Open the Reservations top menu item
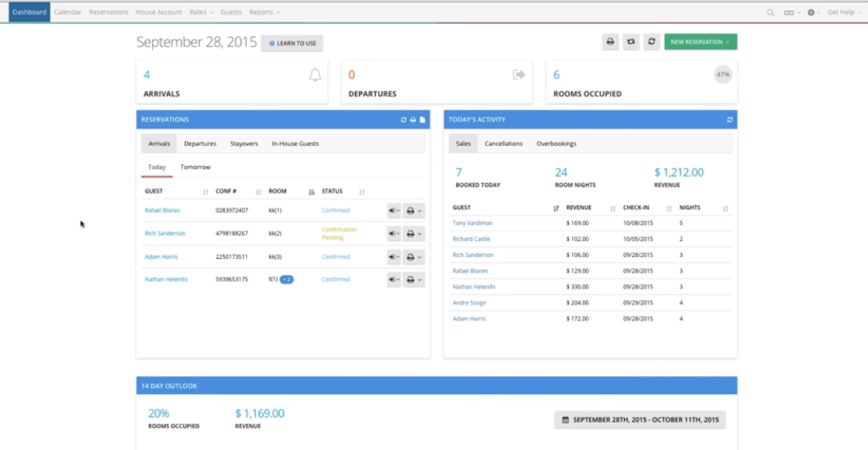This screenshot has height=450, width=868. (x=108, y=12)
